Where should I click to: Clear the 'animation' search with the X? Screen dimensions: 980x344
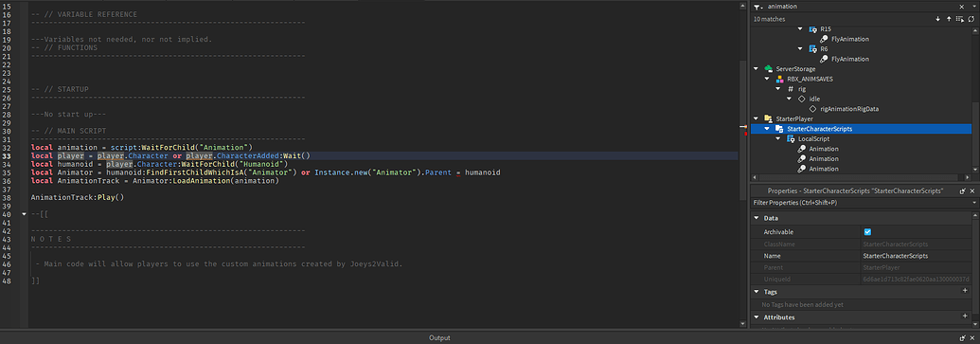961,7
